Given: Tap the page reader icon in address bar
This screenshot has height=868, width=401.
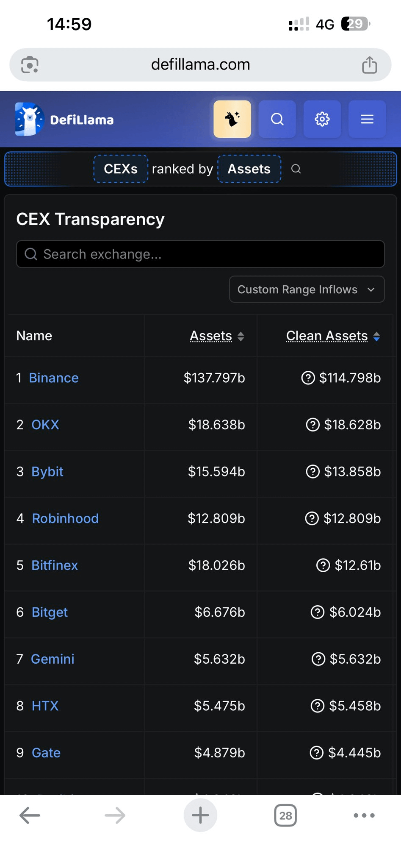Looking at the screenshot, I should [30, 65].
